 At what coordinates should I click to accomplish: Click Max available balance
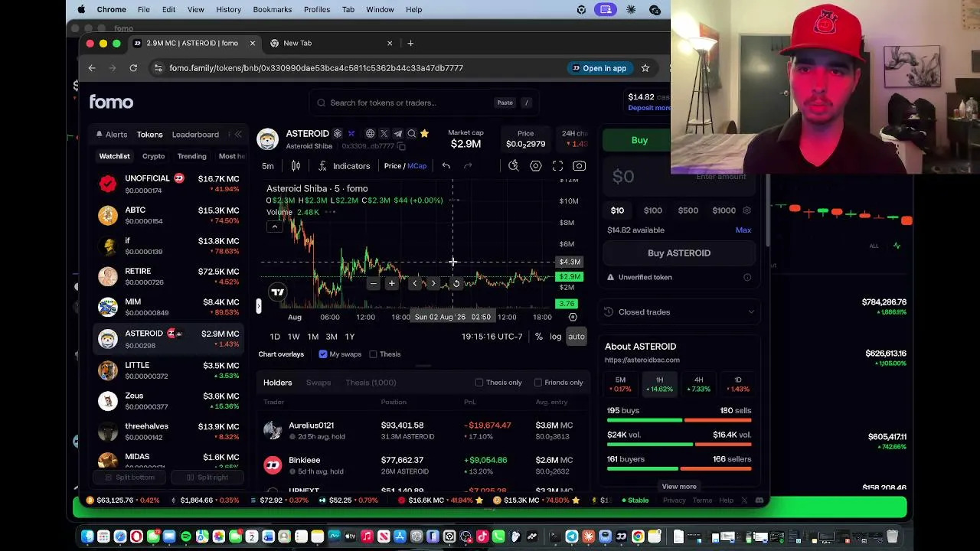point(743,230)
